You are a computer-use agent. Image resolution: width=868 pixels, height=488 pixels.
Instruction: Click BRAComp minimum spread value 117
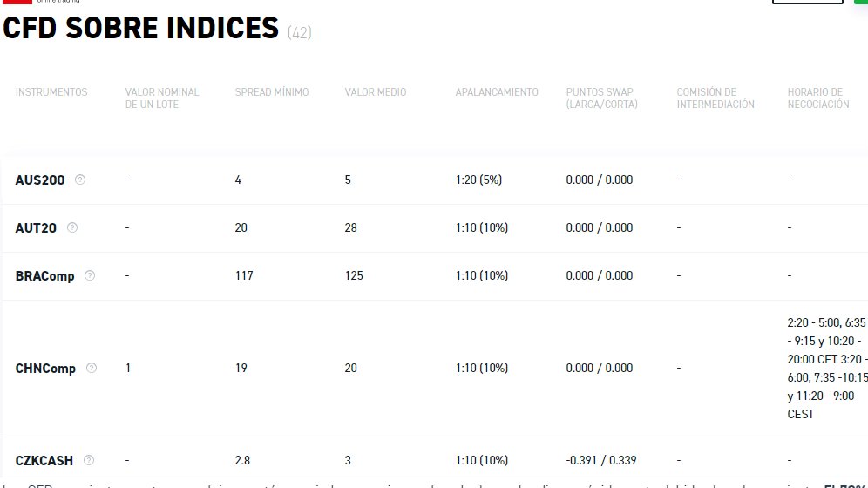pos(244,275)
